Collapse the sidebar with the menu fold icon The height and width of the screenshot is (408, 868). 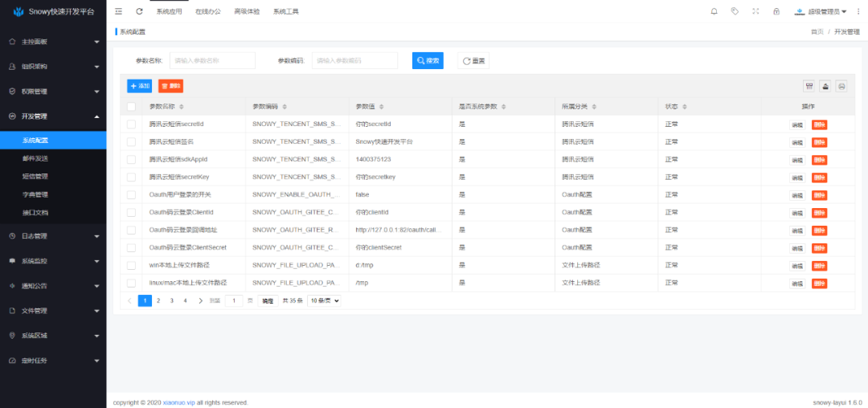[x=119, y=11]
